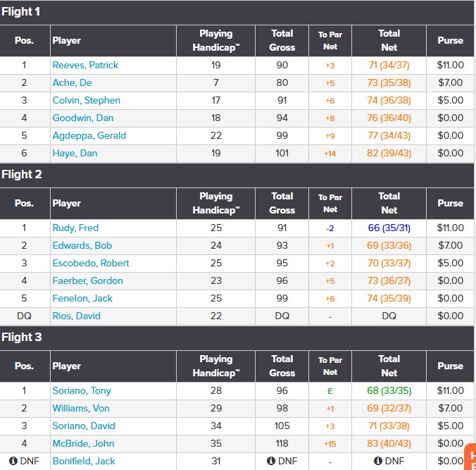Open the orange help widget in the bottom corner
The width and height of the screenshot is (476, 470).
click(x=470, y=457)
